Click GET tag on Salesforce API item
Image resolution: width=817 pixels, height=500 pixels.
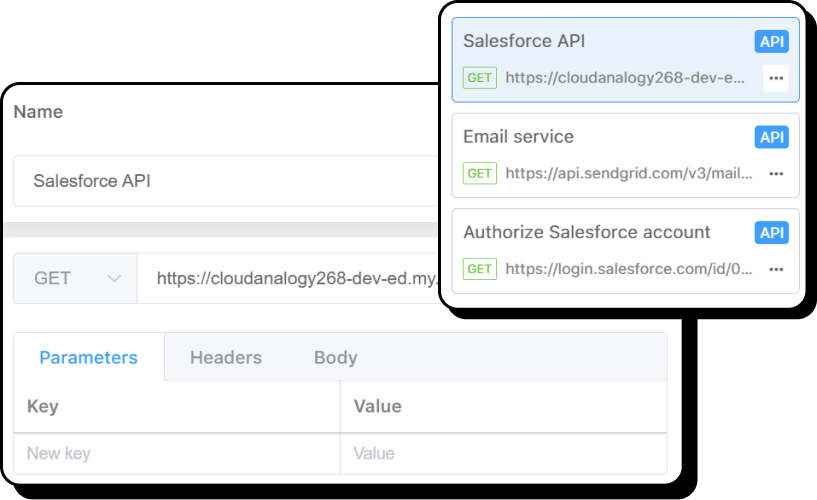(x=480, y=78)
